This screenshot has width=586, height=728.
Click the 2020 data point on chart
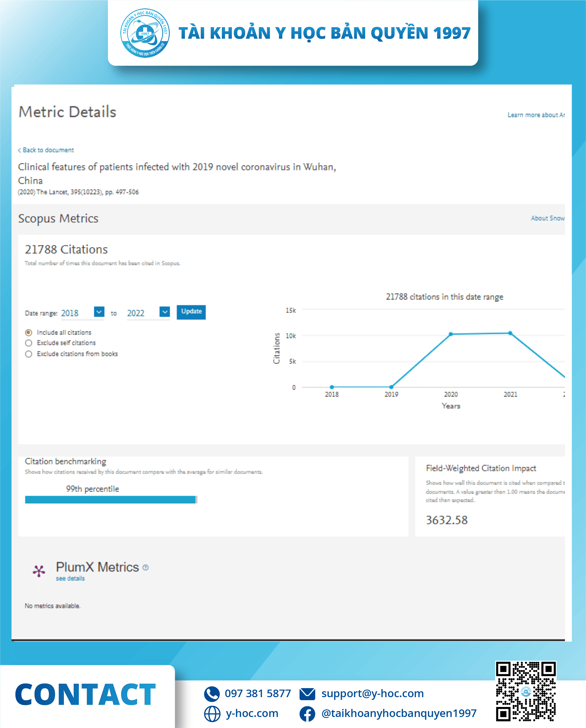tap(451, 334)
